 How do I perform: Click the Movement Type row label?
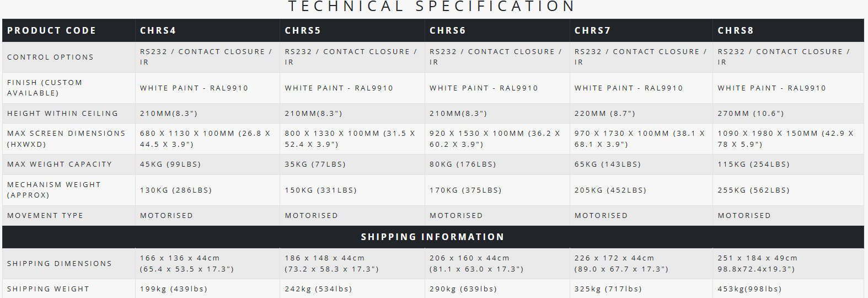click(45, 215)
